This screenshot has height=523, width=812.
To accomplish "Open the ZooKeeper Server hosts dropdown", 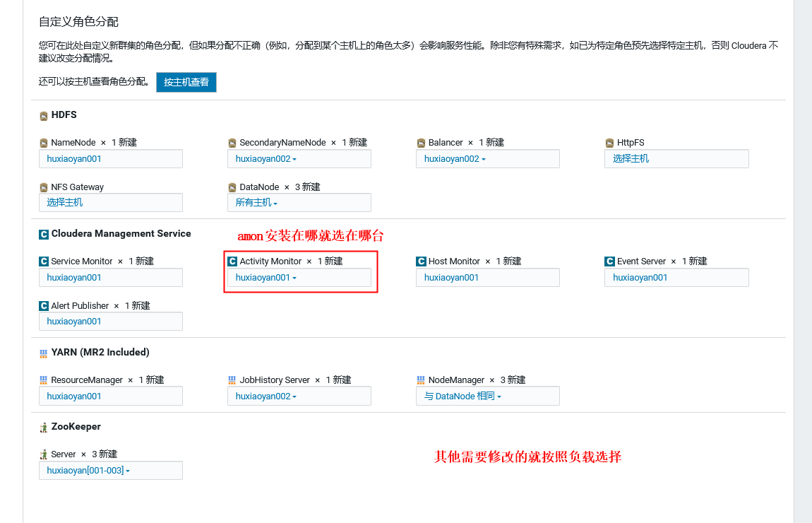I will 110,470.
